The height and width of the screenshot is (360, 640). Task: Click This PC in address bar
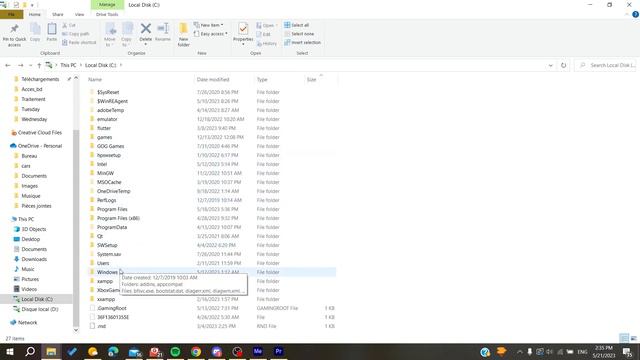[x=68, y=65]
